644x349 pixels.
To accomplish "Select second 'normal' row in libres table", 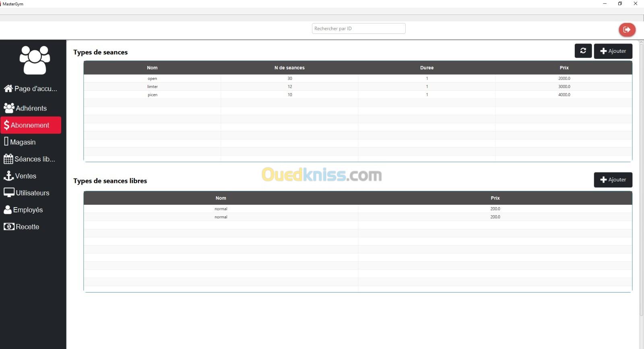I will coord(221,217).
